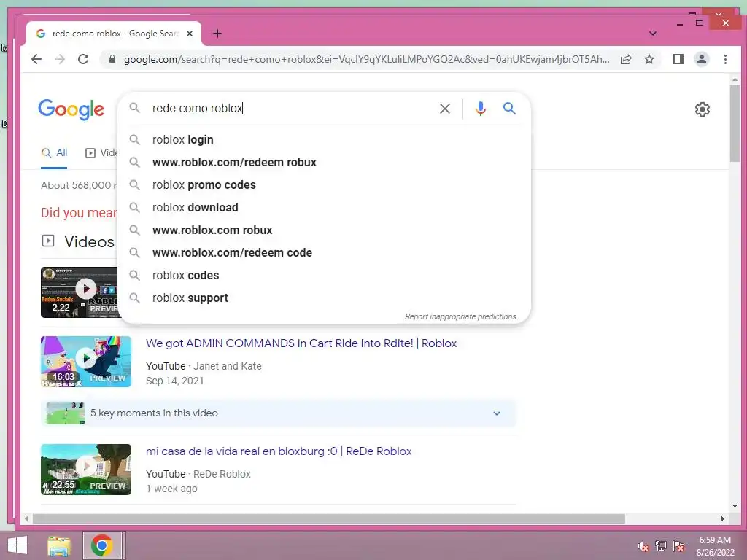Go back to the previous page
Screen dimensions: 747x560
pyautogui.click(x=36, y=59)
